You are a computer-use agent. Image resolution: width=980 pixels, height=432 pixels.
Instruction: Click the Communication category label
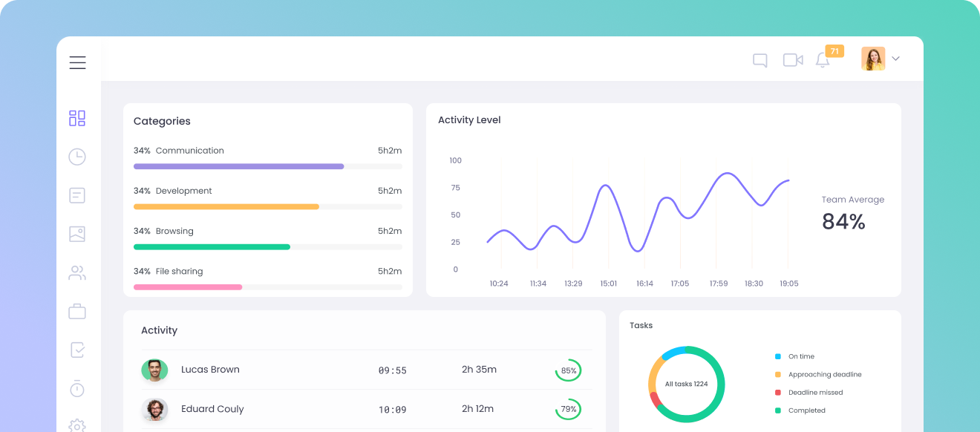click(x=190, y=151)
